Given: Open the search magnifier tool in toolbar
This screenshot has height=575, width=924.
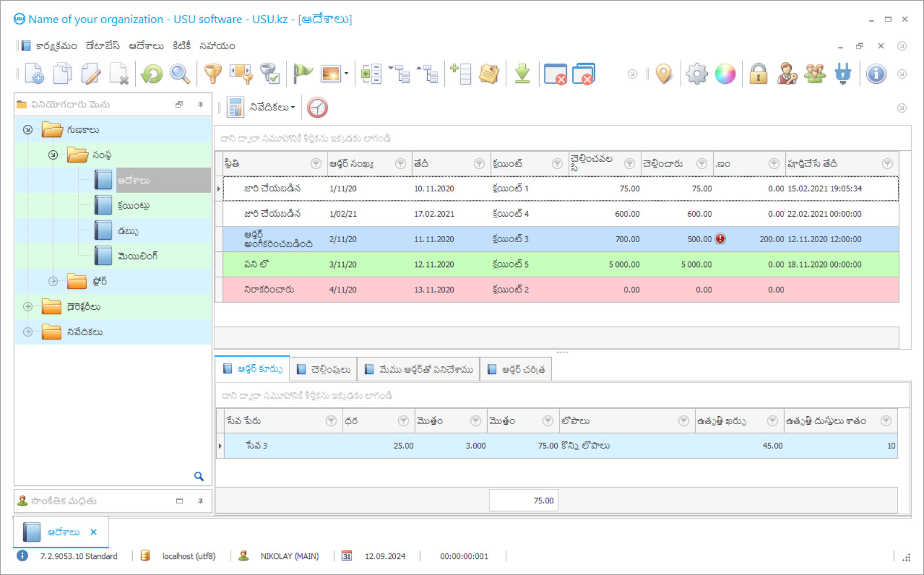Looking at the screenshot, I should (180, 74).
